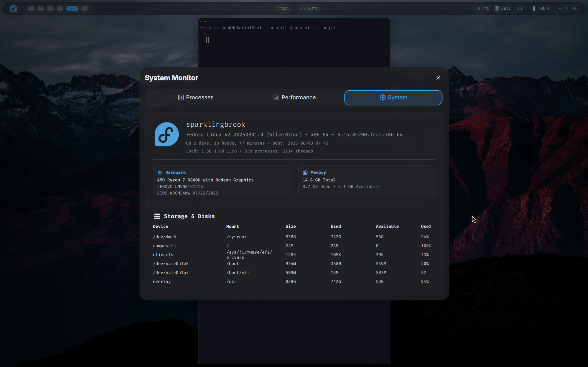Switch to the first workspace indicator
Screen dimensions: 588x367
click(x=31, y=8)
